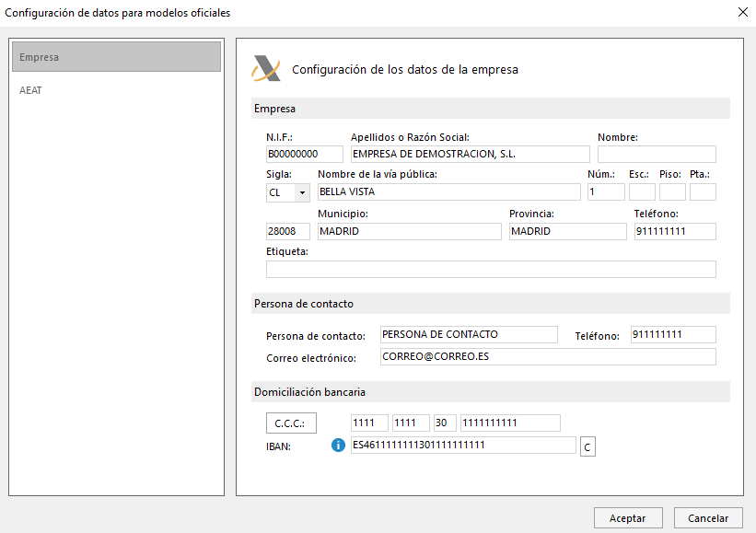
Task: Click the Correo electrónico field
Action: coord(547,356)
